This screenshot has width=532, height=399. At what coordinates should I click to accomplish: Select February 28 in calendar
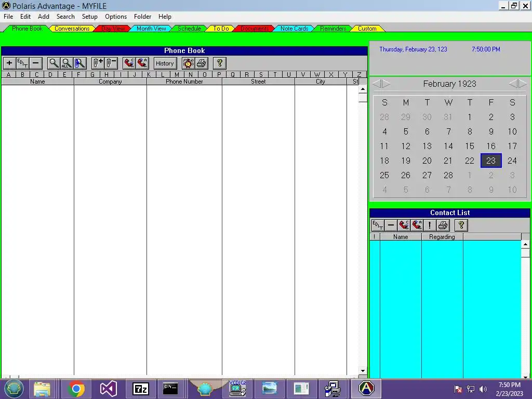[x=448, y=176]
